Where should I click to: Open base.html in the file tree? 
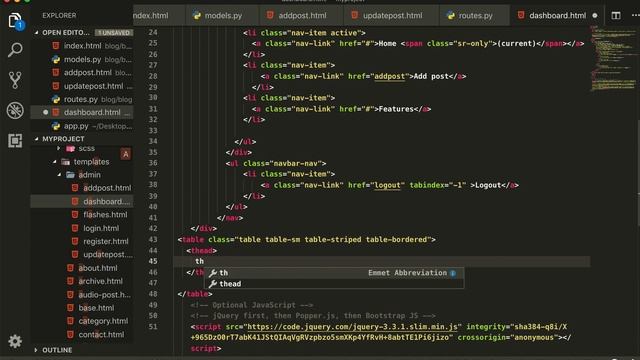(x=96, y=308)
